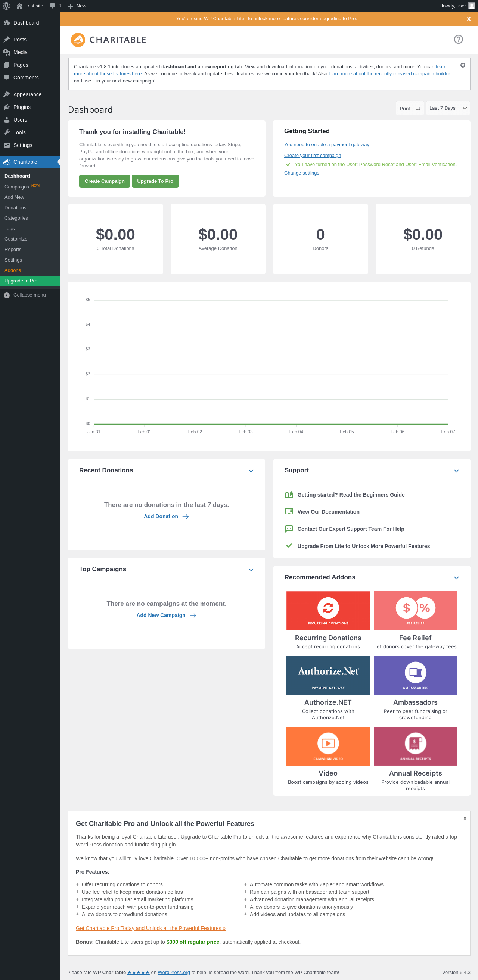Click the Contact Support chat icon
This screenshot has height=980, width=478.
289,528
